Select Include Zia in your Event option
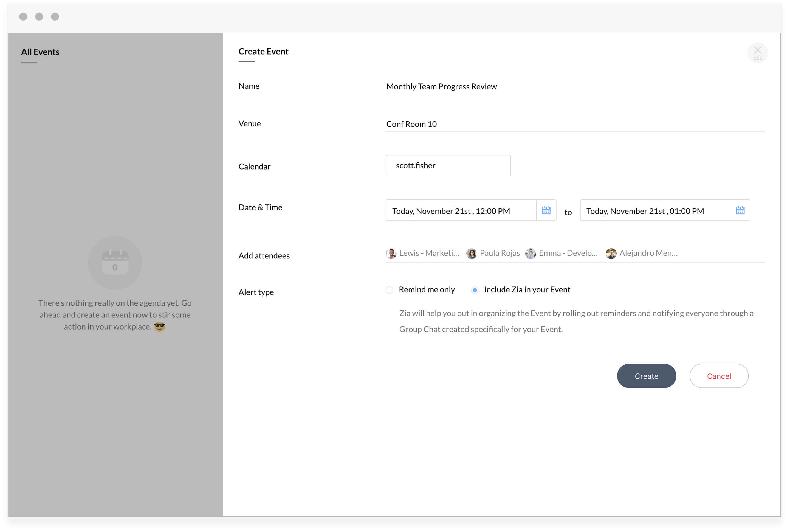 475,290
